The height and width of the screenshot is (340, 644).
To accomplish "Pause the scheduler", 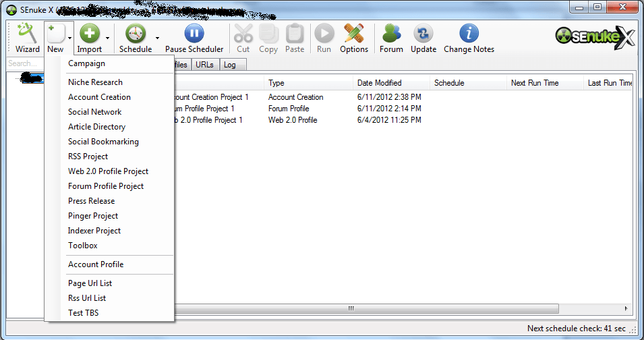I will click(194, 38).
